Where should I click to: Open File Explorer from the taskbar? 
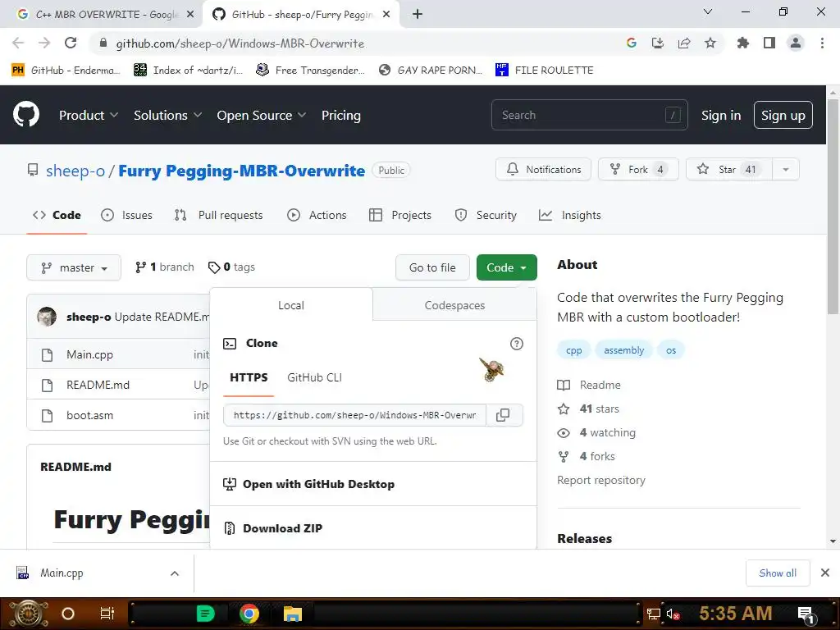point(293,614)
